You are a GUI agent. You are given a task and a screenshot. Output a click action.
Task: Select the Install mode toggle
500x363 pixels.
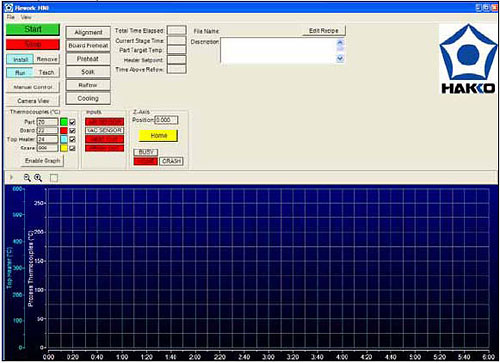tap(20, 59)
